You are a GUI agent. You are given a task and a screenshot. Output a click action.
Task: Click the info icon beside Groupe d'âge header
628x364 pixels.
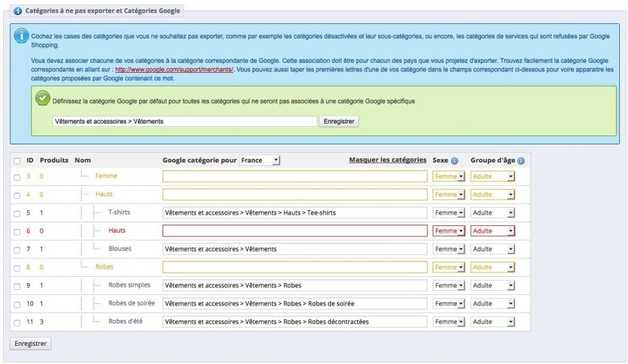tap(521, 161)
